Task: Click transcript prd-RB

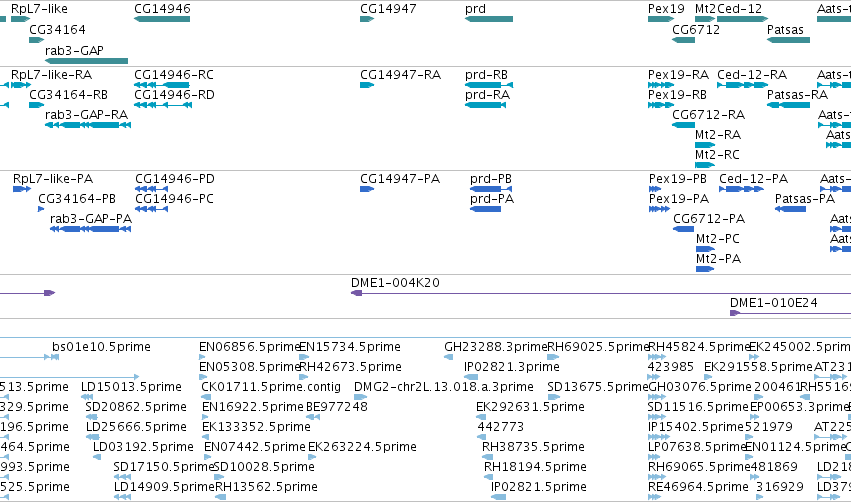Action: click(x=486, y=74)
